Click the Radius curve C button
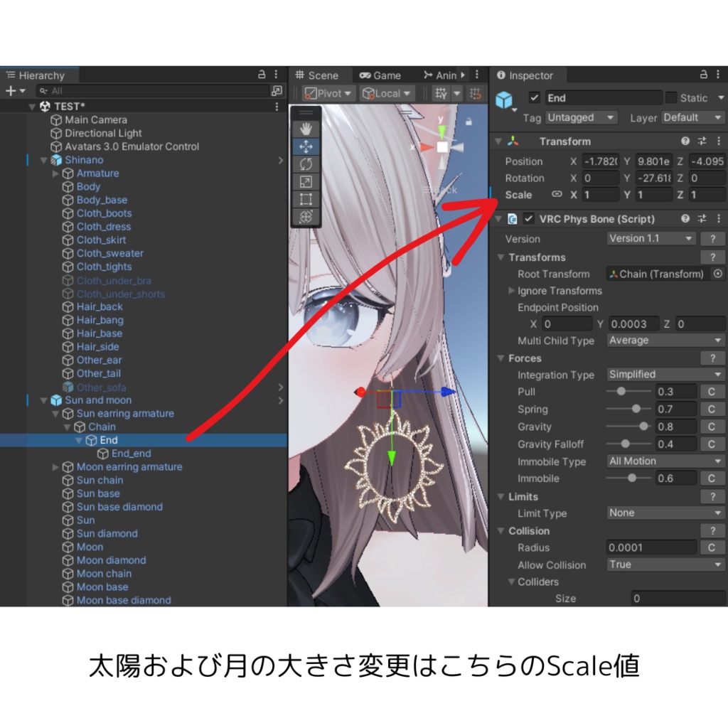728x728 pixels. coord(711,547)
